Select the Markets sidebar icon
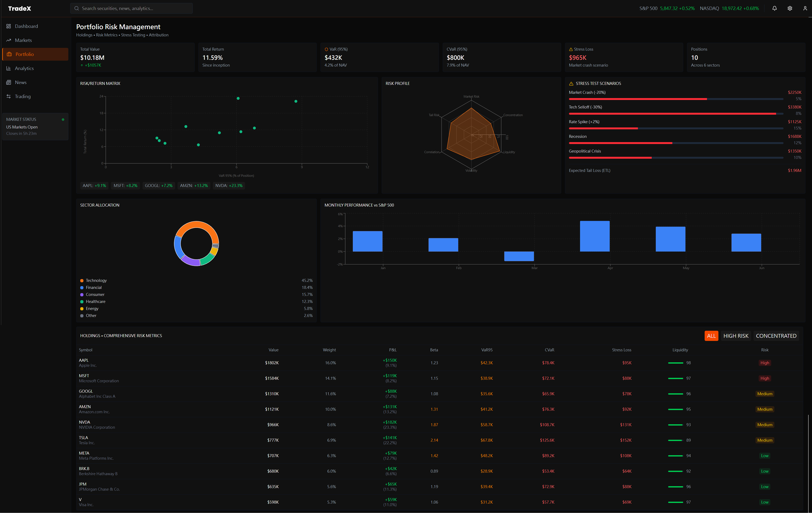Screen dimensions: 812x513 point(9,40)
